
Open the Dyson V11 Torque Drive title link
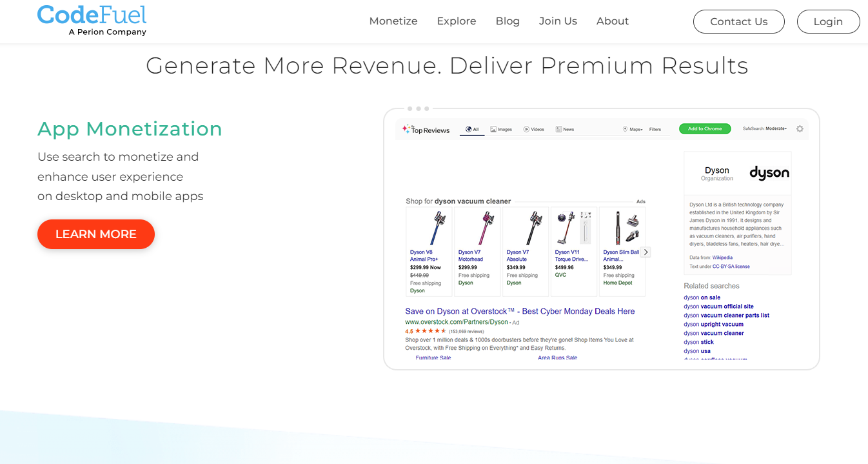pyautogui.click(x=571, y=256)
